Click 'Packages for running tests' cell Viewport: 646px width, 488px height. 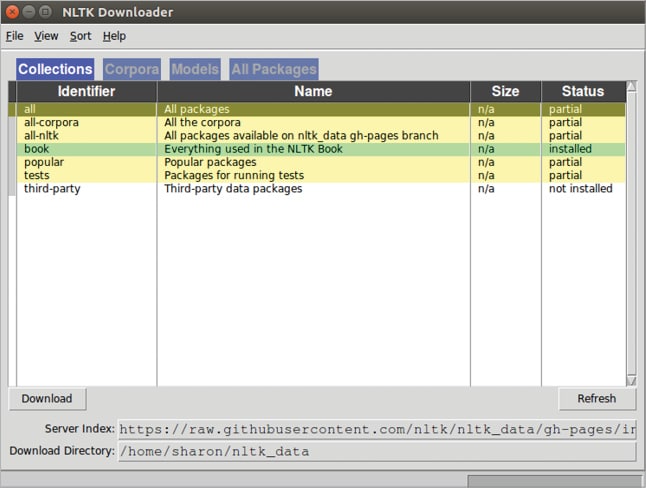234,175
